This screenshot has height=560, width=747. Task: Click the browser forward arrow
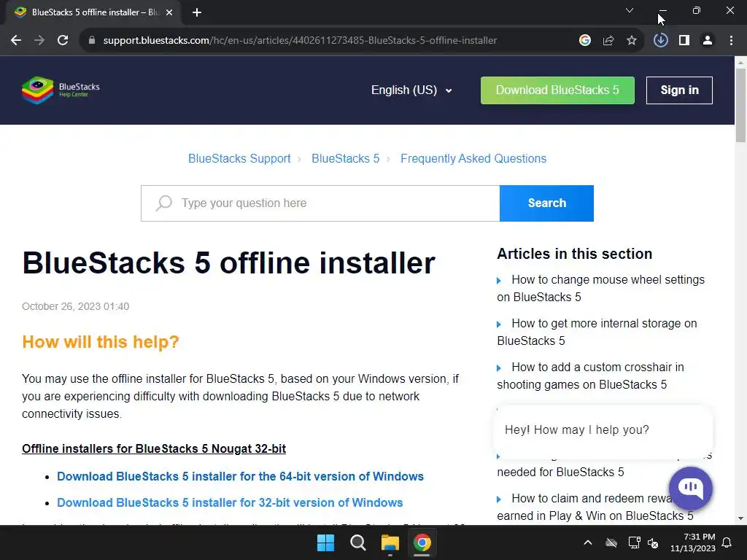pos(39,41)
